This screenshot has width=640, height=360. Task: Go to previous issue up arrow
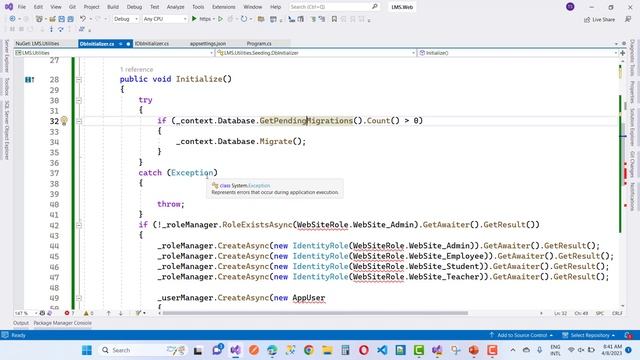109,313
